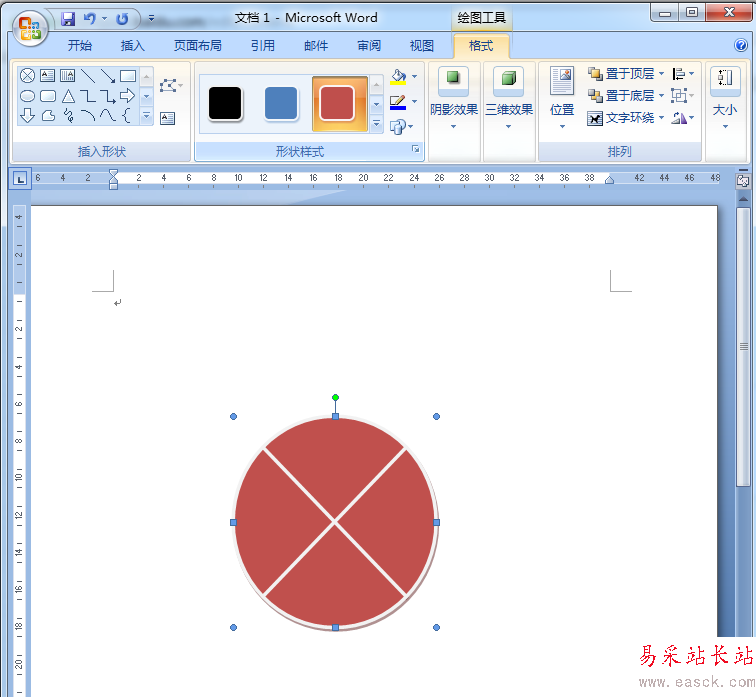Open Word help with question mark icon

pos(741,45)
